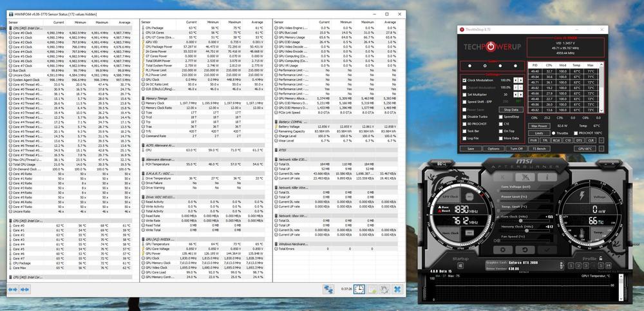The width and height of the screenshot is (644, 311).
Task: Close HWiNFO sensors with blue X icon
Action: [397, 290]
